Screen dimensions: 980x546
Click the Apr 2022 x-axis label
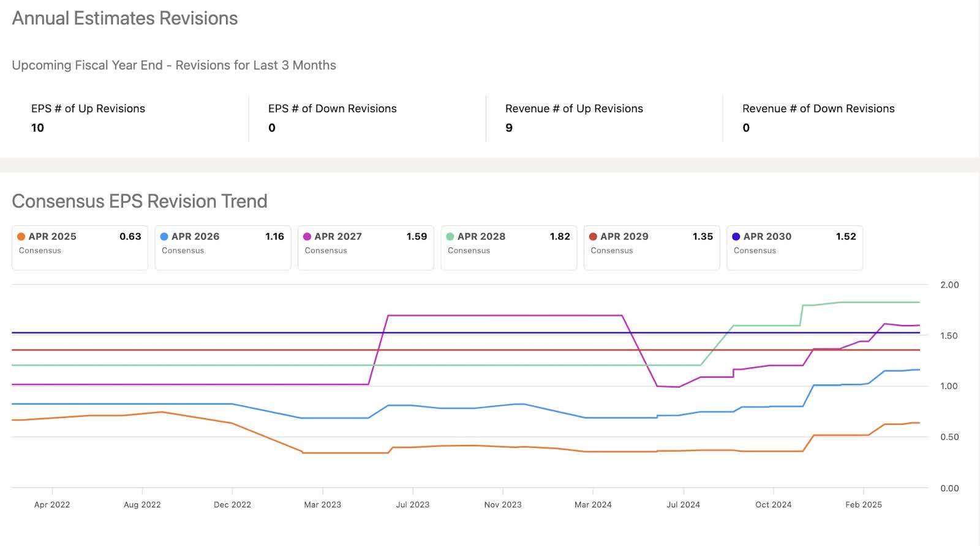tap(52, 505)
